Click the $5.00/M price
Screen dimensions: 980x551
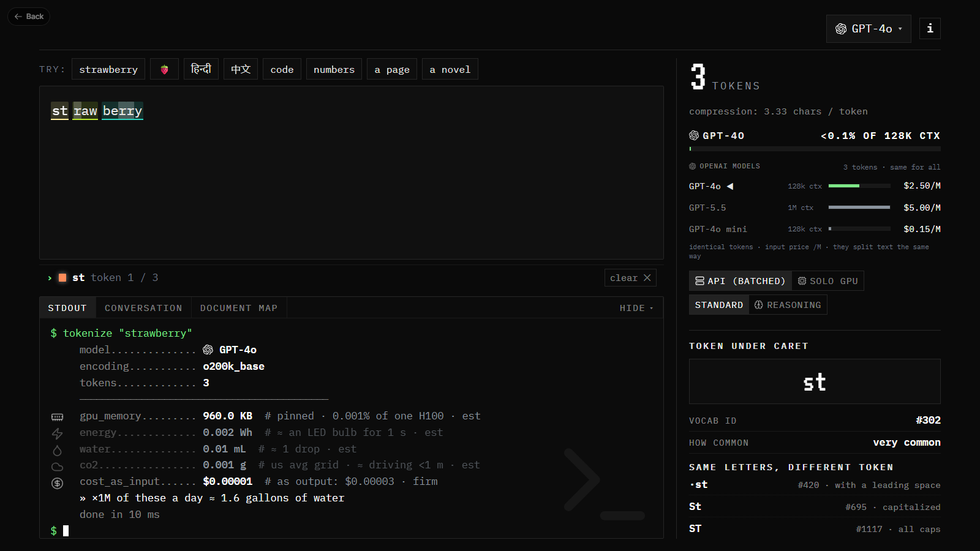(922, 208)
